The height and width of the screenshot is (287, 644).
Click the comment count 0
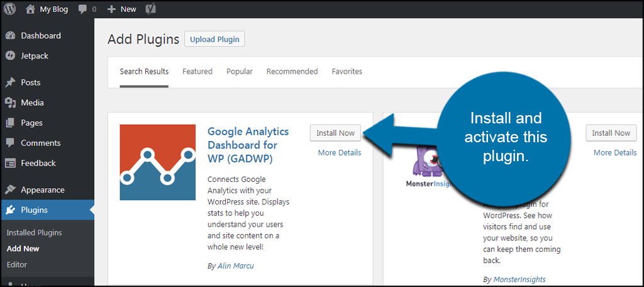click(x=94, y=9)
